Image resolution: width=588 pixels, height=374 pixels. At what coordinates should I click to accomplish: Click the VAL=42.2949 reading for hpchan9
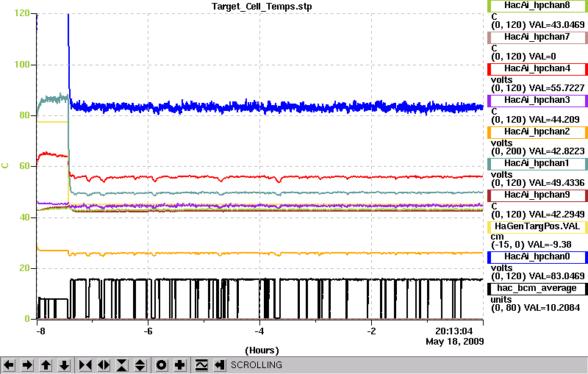[556, 215]
